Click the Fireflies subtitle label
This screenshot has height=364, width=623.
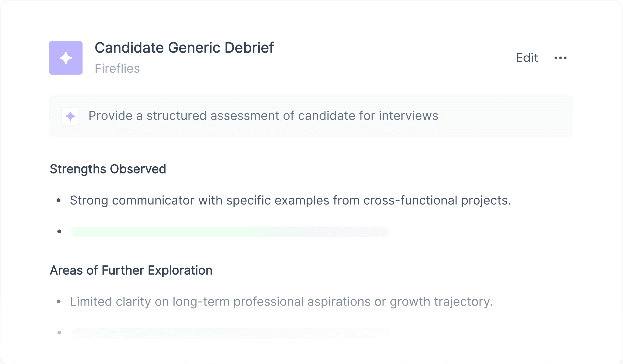(x=117, y=68)
